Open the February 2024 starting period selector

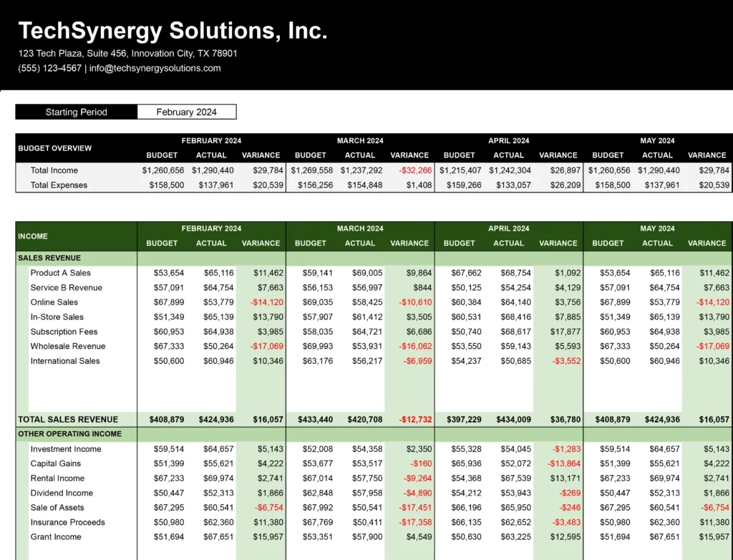pyautogui.click(x=186, y=112)
